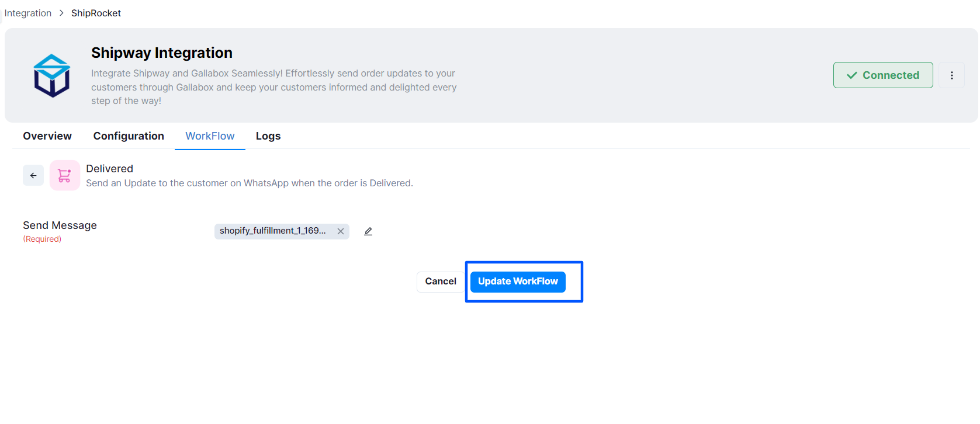
Task: Click the Shipway cube logo
Action: (x=52, y=75)
